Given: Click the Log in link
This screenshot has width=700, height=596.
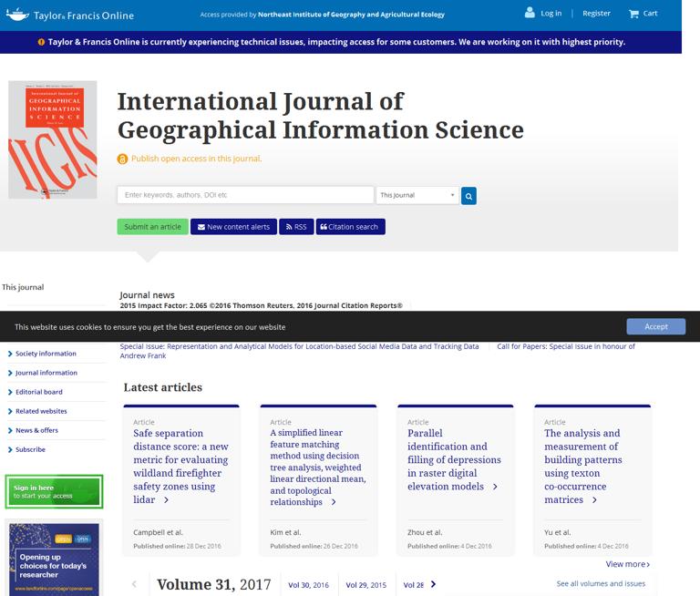Looking at the screenshot, I should point(551,14).
